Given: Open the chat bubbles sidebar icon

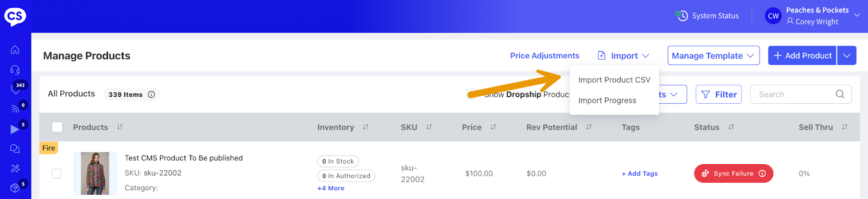Looking at the screenshot, I should pos(15,149).
